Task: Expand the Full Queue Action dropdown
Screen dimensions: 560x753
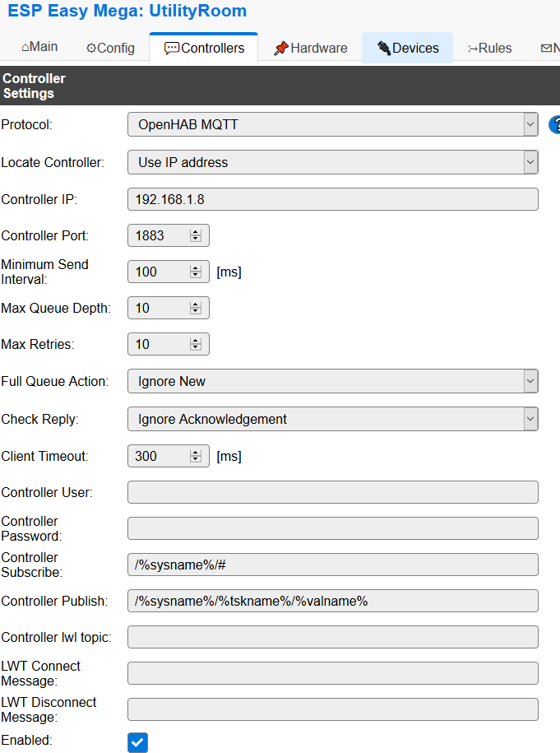Action: tap(332, 381)
